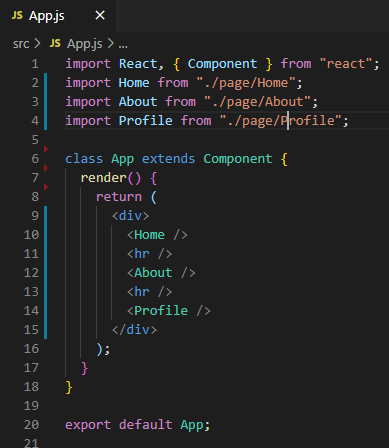Viewport: 389px width, 448px height.
Task: Click export default App statement
Action: [x=138, y=425]
